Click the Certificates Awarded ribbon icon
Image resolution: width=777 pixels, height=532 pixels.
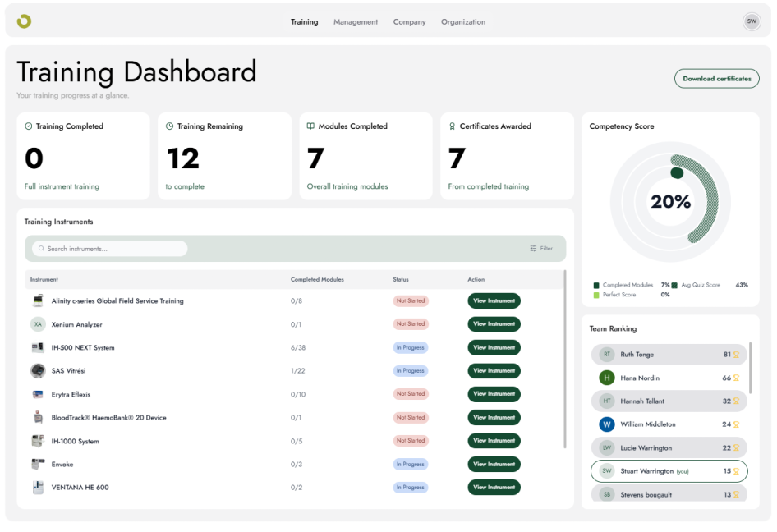[x=452, y=126]
